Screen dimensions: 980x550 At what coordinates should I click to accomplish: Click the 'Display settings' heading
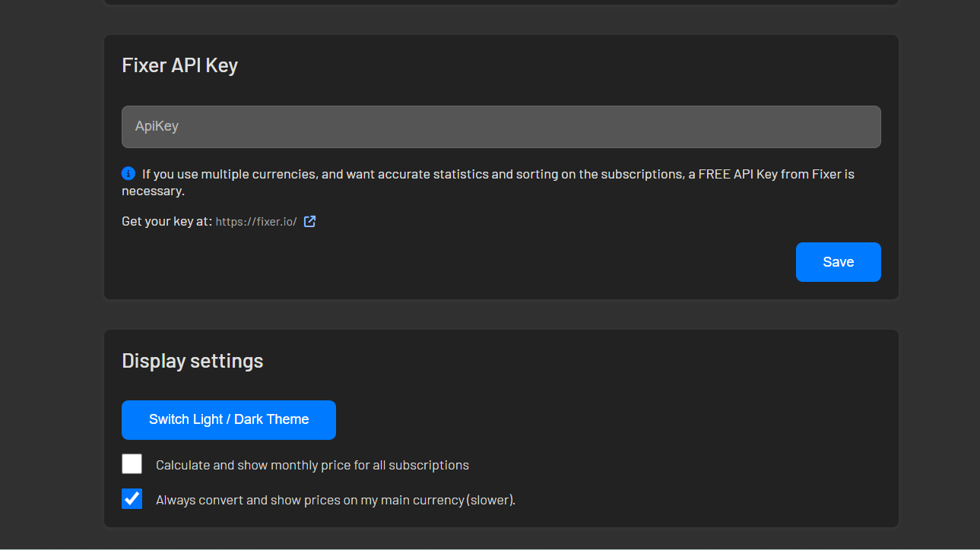(192, 361)
